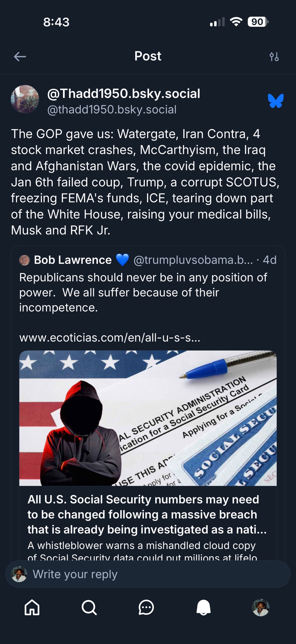
Task: Tap the Write your reply field
Action: [148, 574]
